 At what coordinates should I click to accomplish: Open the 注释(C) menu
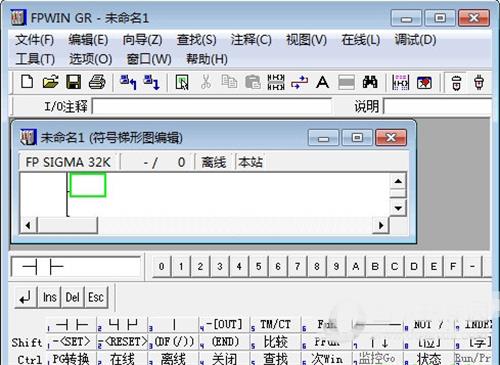point(251,40)
